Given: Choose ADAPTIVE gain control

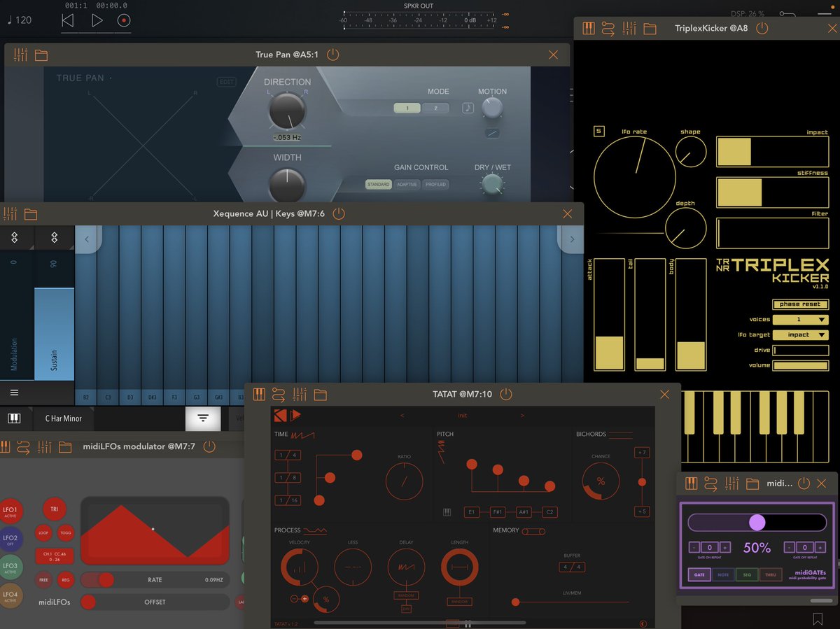Looking at the screenshot, I should [407, 184].
